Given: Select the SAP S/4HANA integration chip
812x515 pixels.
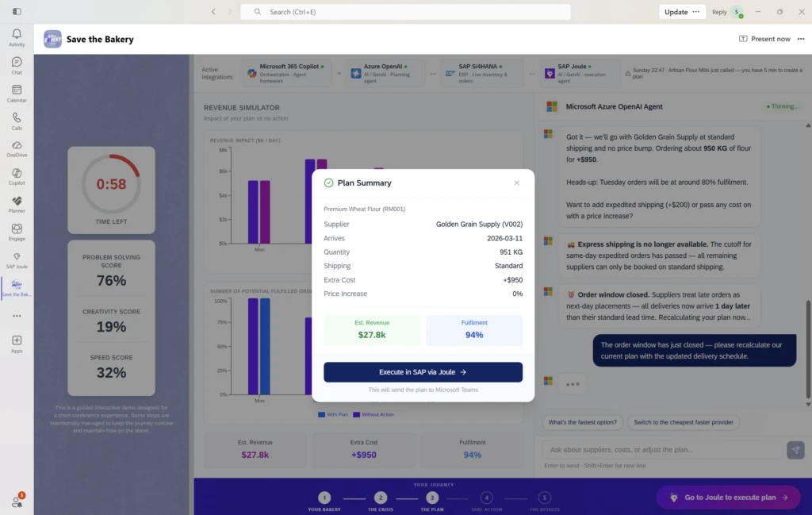Looking at the screenshot, I should coord(481,74).
